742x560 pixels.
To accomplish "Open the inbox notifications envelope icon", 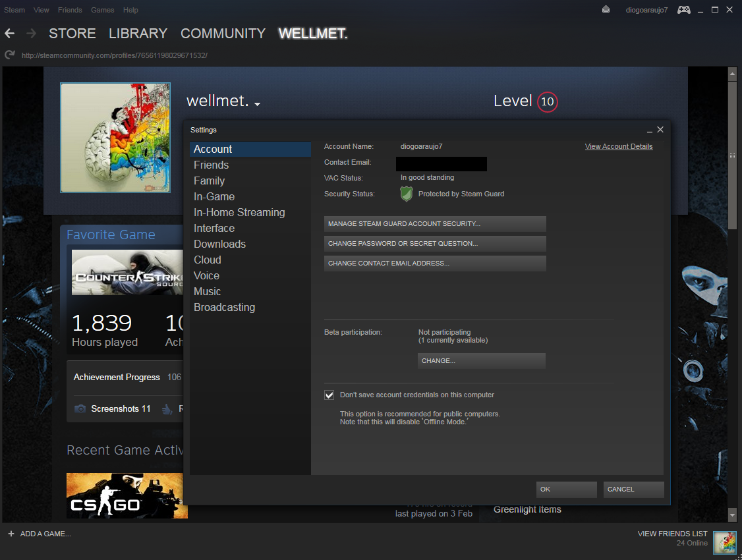I will pos(606,9).
